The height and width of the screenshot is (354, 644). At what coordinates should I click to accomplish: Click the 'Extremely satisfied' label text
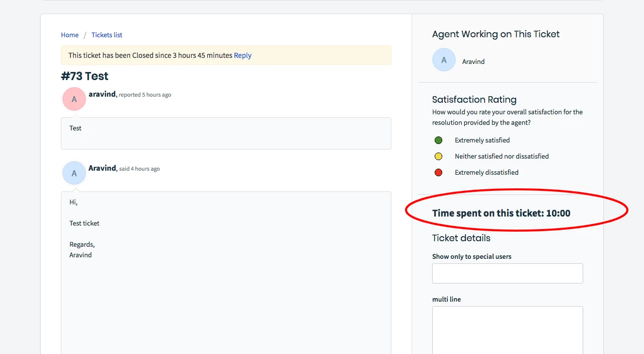482,140
